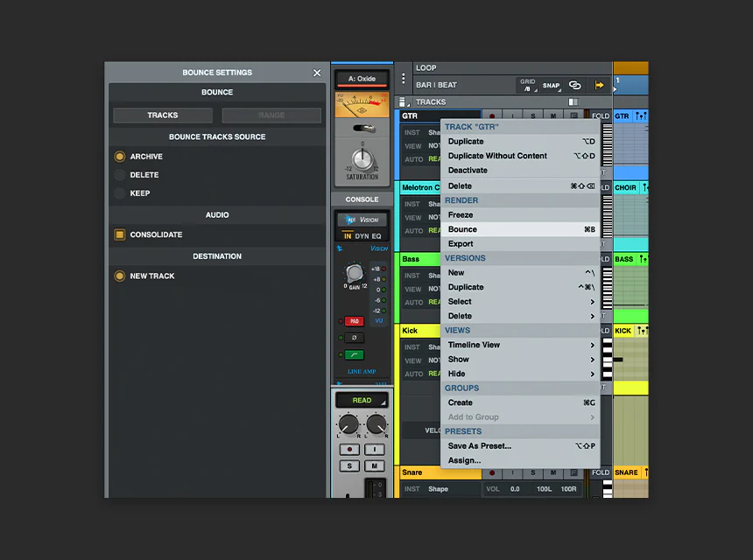Mute the Snare track
Image resolution: width=753 pixels, height=560 pixels.
(x=553, y=473)
